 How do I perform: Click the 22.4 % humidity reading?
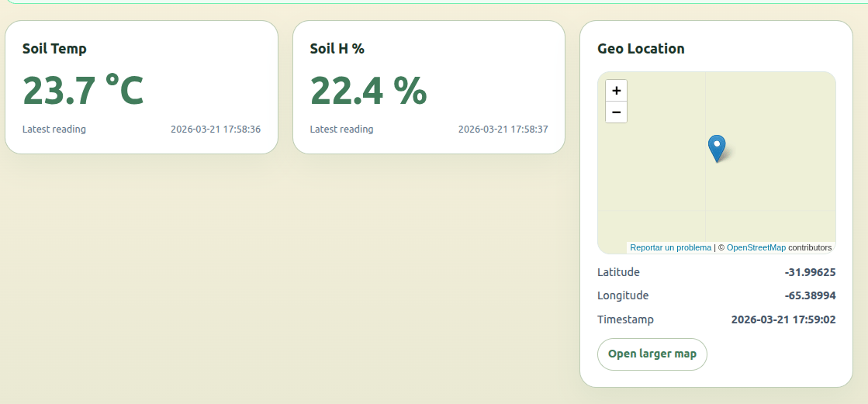click(368, 91)
